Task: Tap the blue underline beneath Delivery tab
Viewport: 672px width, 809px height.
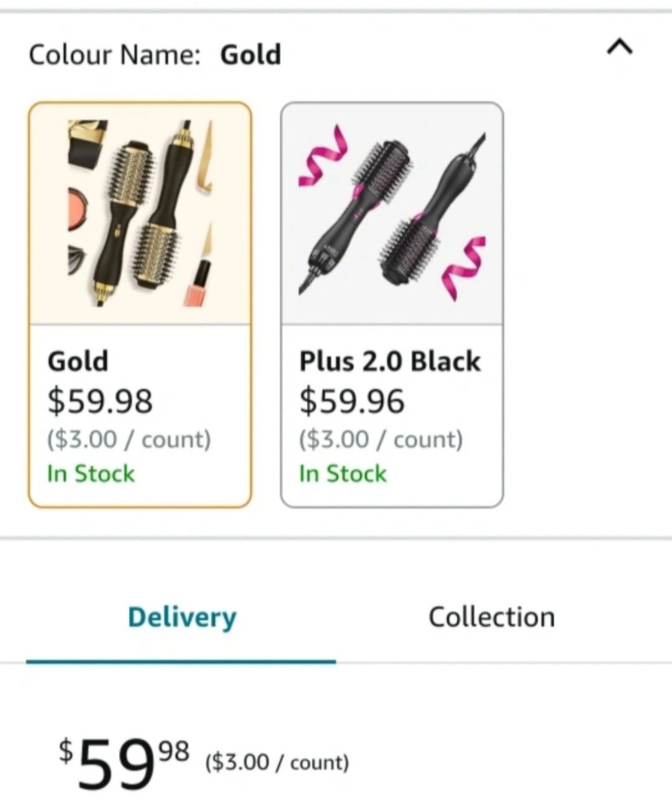Action: click(181, 662)
